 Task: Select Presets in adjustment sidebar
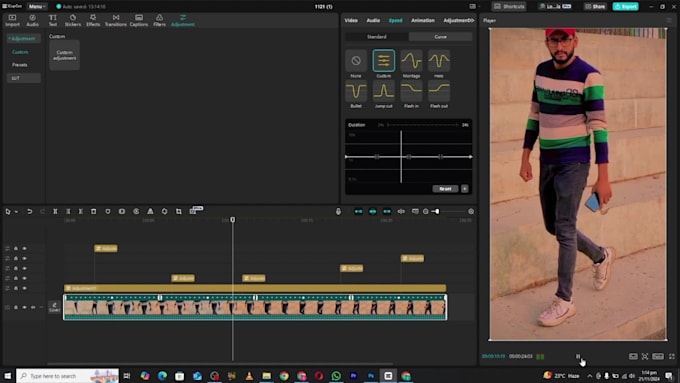pos(20,65)
